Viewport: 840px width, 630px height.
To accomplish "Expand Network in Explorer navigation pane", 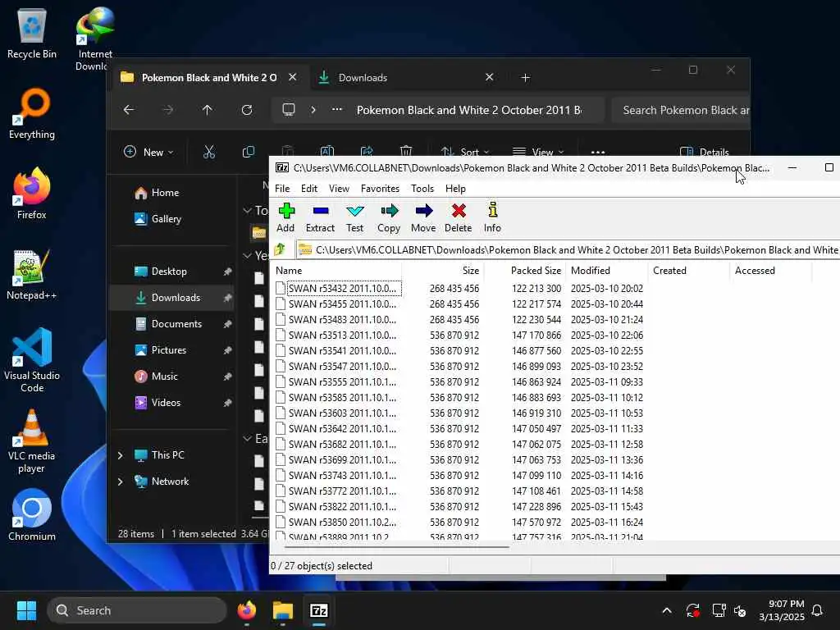I will coord(120,482).
